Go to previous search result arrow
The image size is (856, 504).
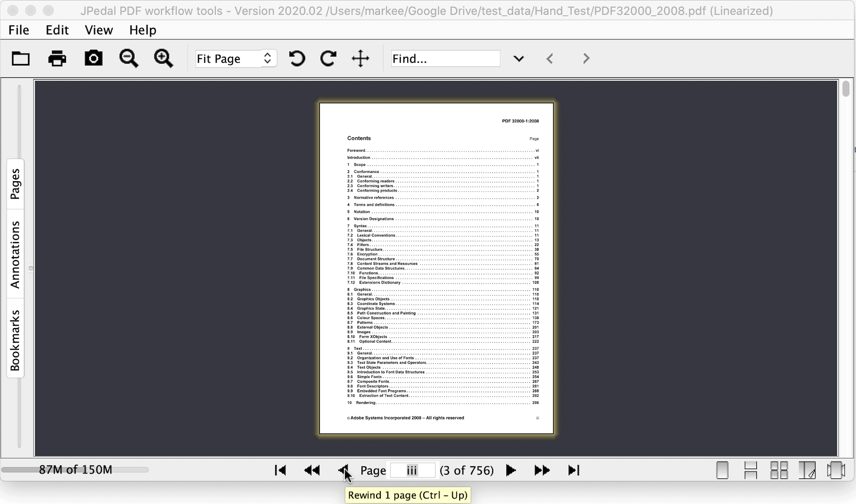pos(550,59)
